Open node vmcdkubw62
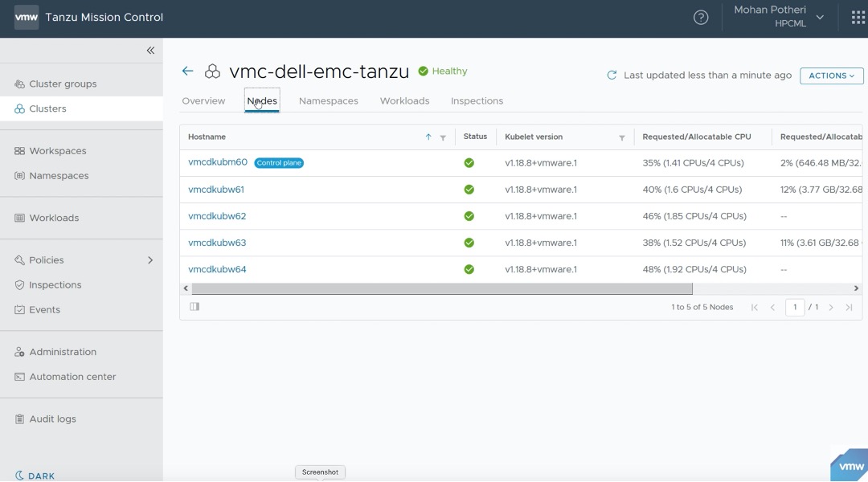Screen dimensions: 868x482 click(217, 216)
